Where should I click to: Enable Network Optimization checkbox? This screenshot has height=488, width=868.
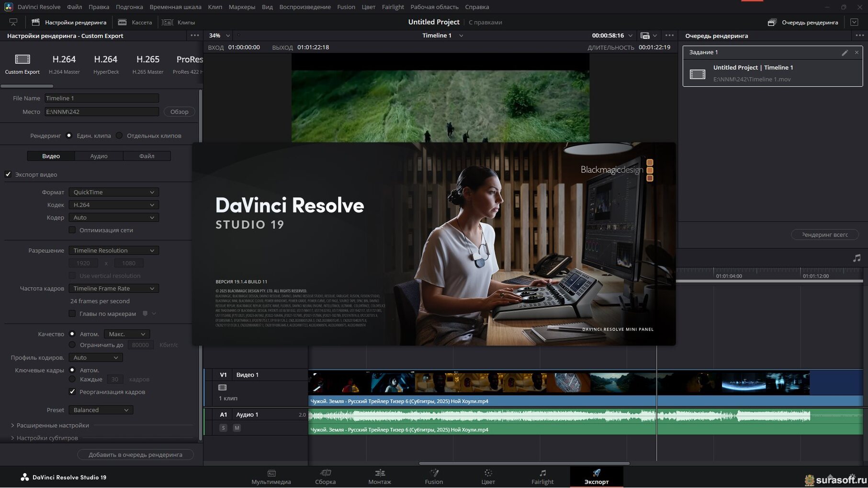[72, 230]
